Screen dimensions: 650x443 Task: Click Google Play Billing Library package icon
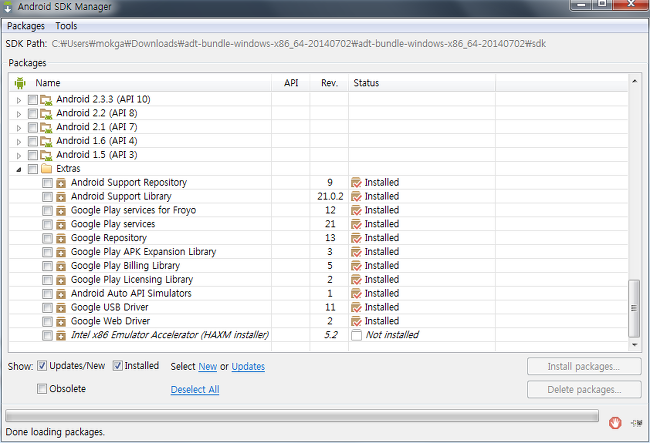pyautogui.click(x=61, y=266)
